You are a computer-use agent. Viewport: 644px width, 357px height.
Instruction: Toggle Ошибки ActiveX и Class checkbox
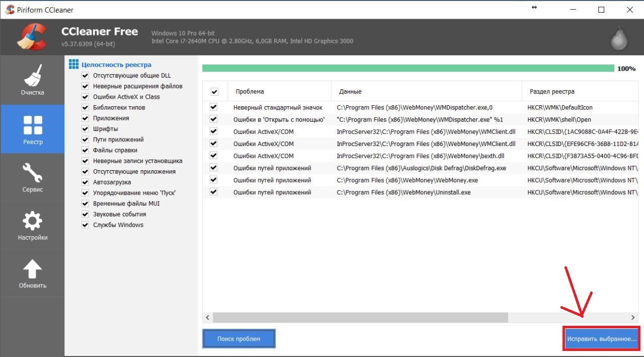85,97
